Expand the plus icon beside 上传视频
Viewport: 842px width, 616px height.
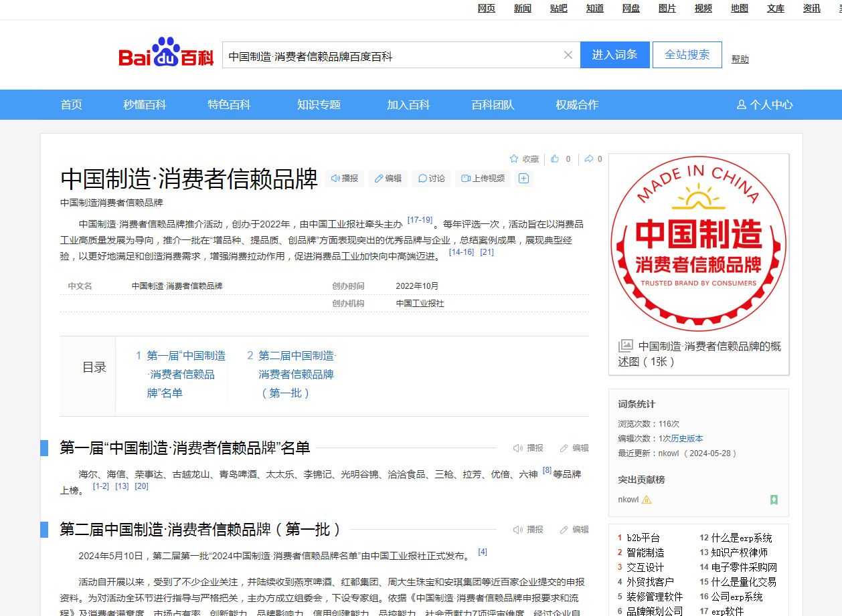[x=524, y=179]
